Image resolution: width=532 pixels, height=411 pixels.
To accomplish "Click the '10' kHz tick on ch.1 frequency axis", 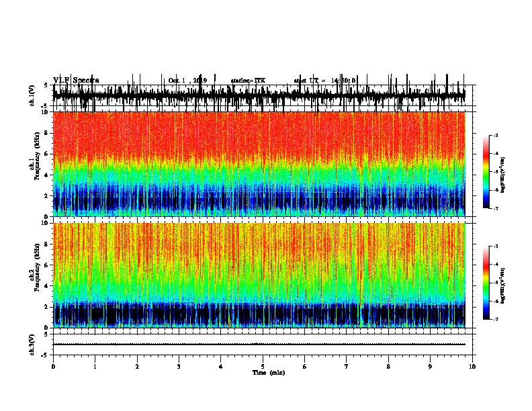I will point(46,112).
